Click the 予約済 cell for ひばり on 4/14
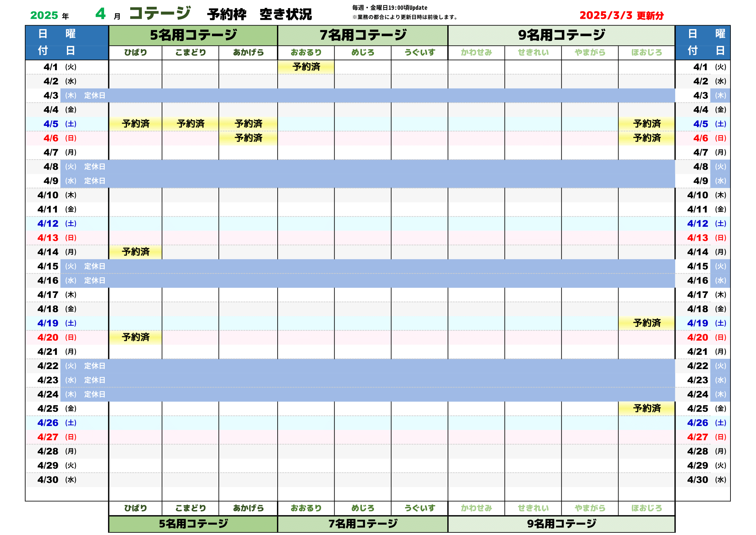Screen dimensions: 756x535 [135, 252]
